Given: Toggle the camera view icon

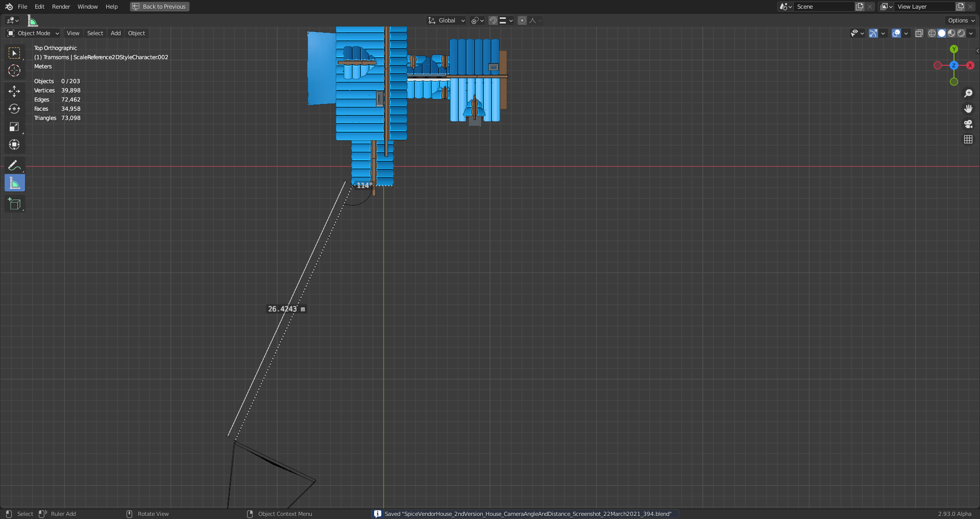Looking at the screenshot, I should [x=968, y=124].
